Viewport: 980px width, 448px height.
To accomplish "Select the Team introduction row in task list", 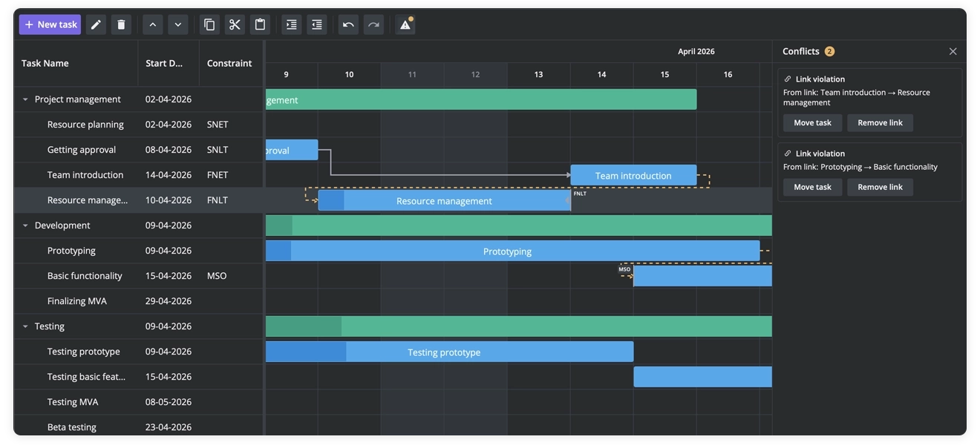I will pyautogui.click(x=139, y=175).
